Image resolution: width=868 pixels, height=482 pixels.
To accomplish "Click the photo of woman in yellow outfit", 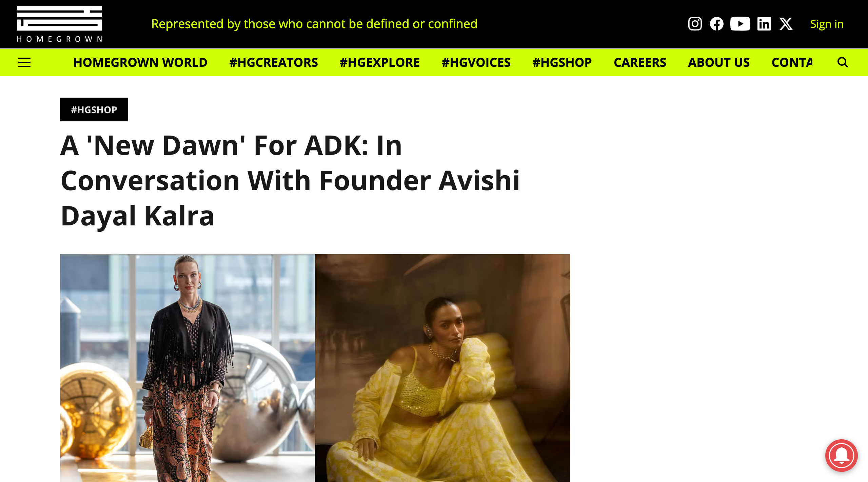I will click(442, 368).
